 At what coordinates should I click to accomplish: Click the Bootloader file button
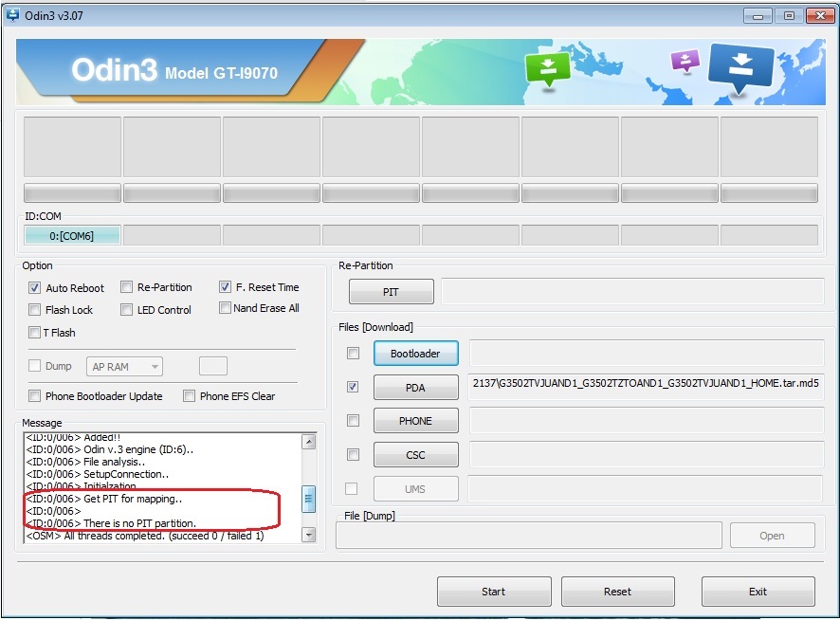pos(415,354)
